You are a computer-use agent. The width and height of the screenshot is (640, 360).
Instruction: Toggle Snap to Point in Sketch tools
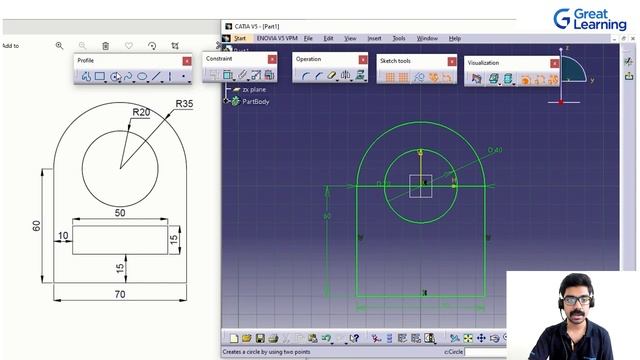pyautogui.click(x=403, y=77)
